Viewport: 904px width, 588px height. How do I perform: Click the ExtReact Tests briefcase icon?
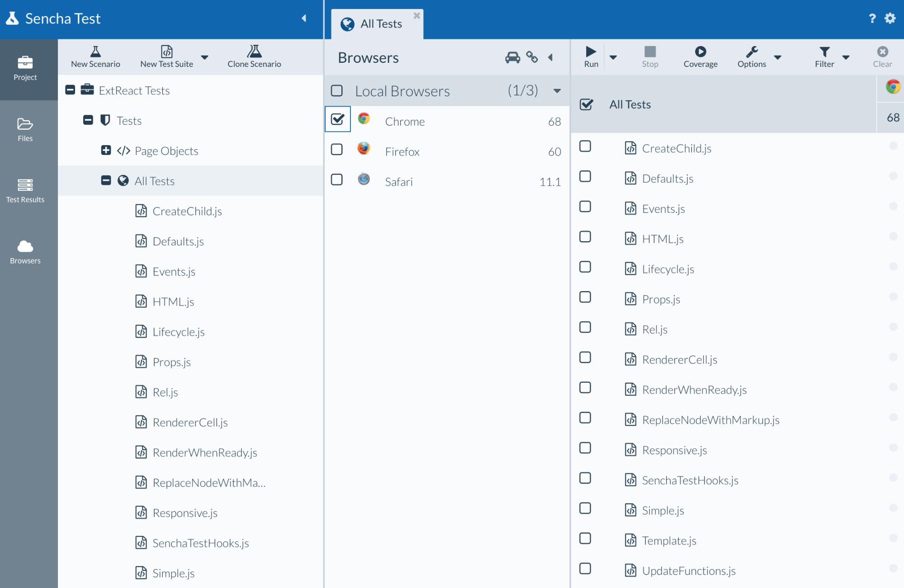[x=87, y=89]
